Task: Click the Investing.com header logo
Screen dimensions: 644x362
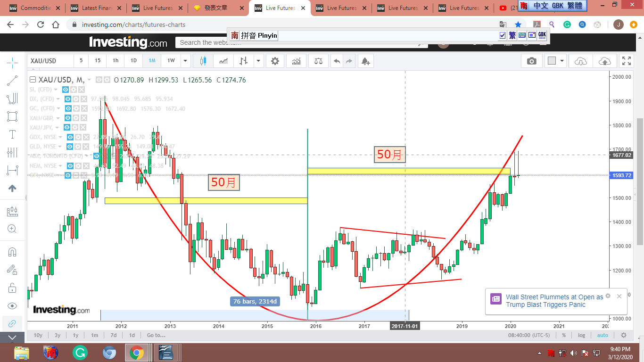Action: pyautogui.click(x=128, y=42)
